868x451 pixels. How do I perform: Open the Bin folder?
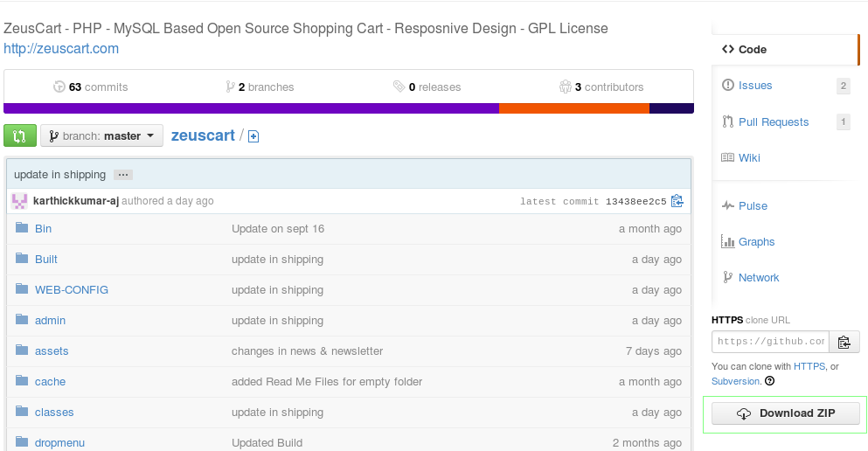[43, 228]
